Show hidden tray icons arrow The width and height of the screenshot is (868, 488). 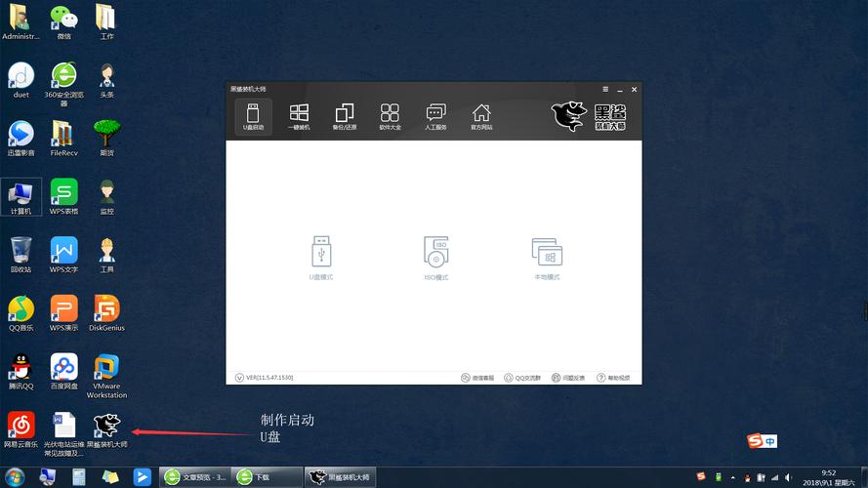[733, 477]
